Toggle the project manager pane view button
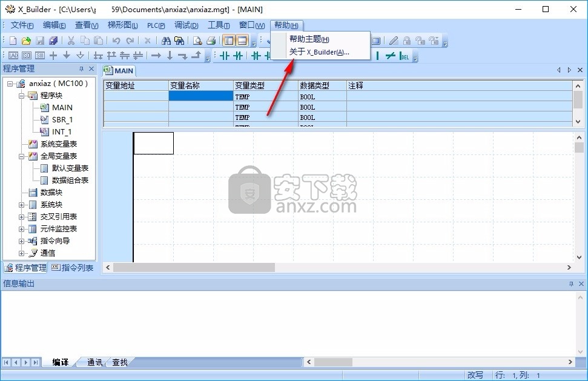 pyautogui.click(x=229, y=41)
